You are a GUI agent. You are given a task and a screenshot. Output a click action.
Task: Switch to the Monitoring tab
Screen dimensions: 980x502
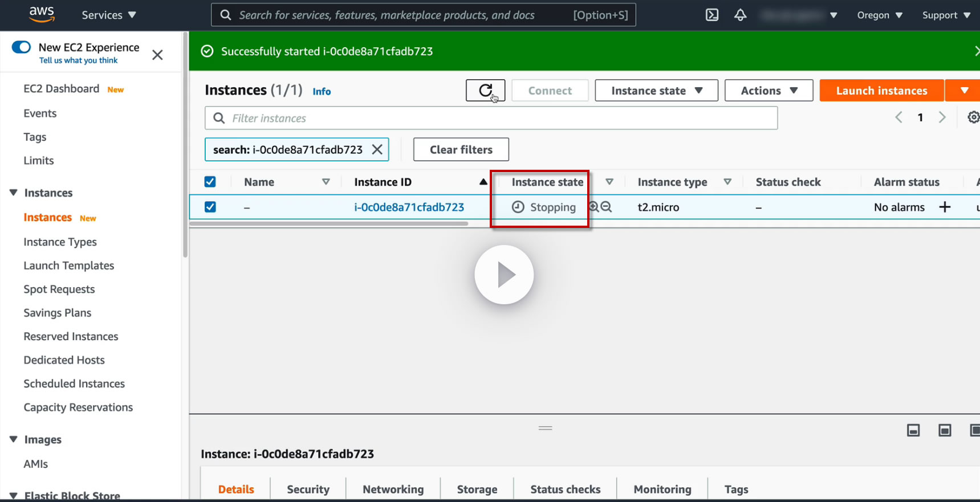pyautogui.click(x=662, y=489)
